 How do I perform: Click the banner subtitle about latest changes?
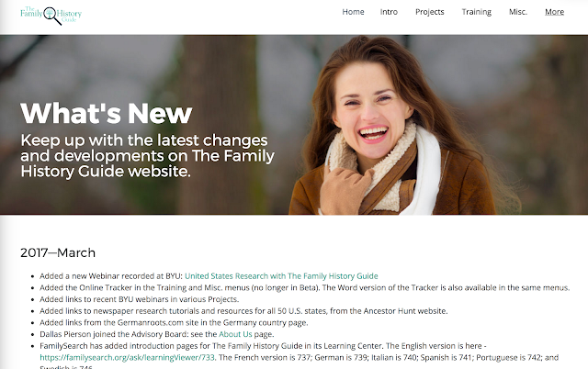coord(147,156)
